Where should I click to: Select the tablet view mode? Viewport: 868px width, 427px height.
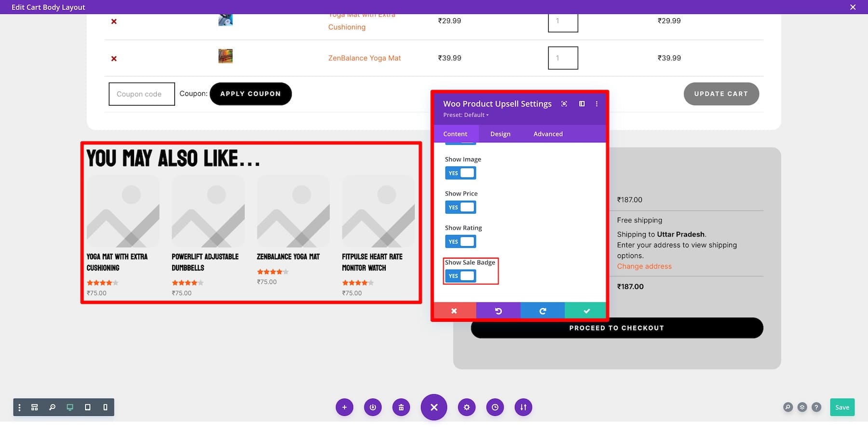(87, 408)
